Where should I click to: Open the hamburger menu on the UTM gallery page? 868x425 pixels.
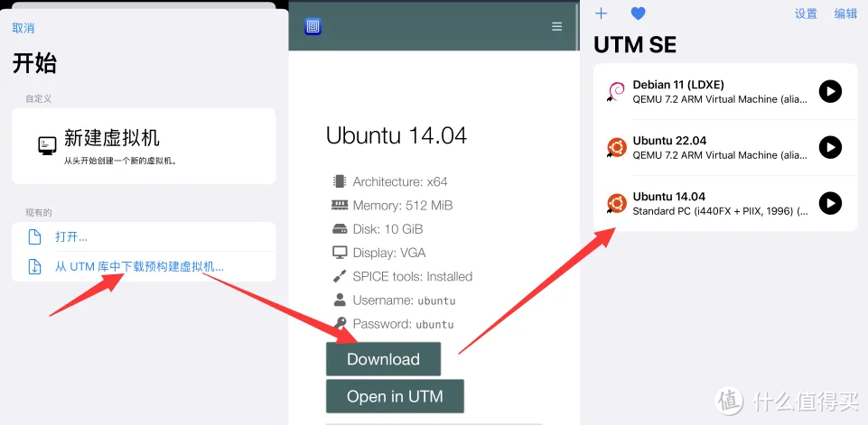[x=557, y=26]
